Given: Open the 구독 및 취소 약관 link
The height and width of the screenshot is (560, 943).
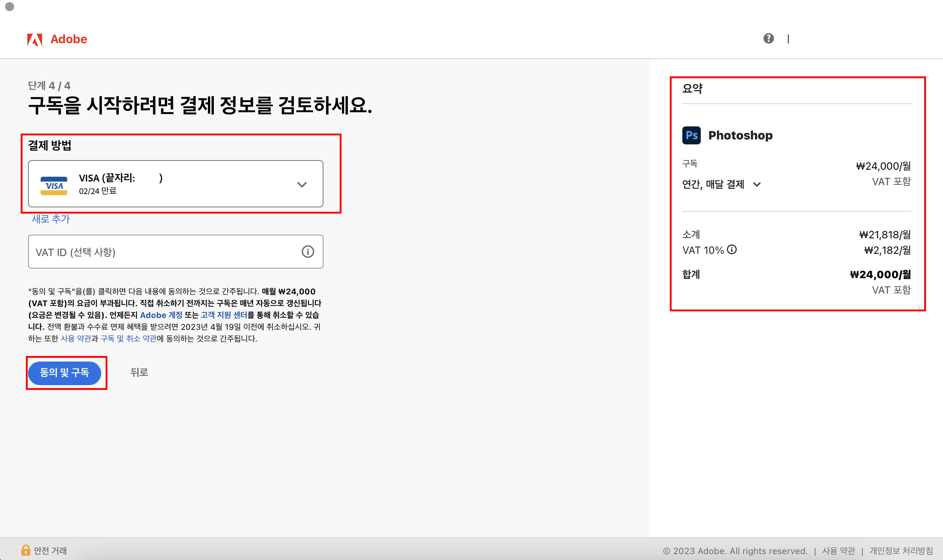Looking at the screenshot, I should (x=128, y=339).
